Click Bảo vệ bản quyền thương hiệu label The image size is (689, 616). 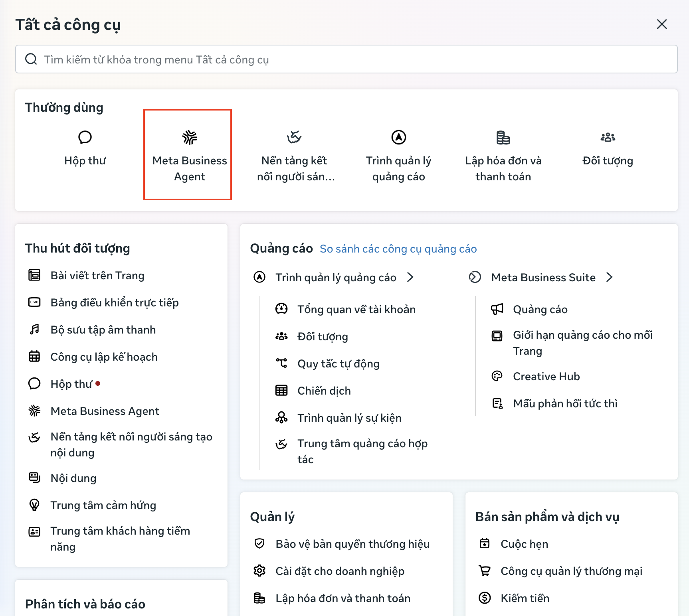(x=352, y=544)
